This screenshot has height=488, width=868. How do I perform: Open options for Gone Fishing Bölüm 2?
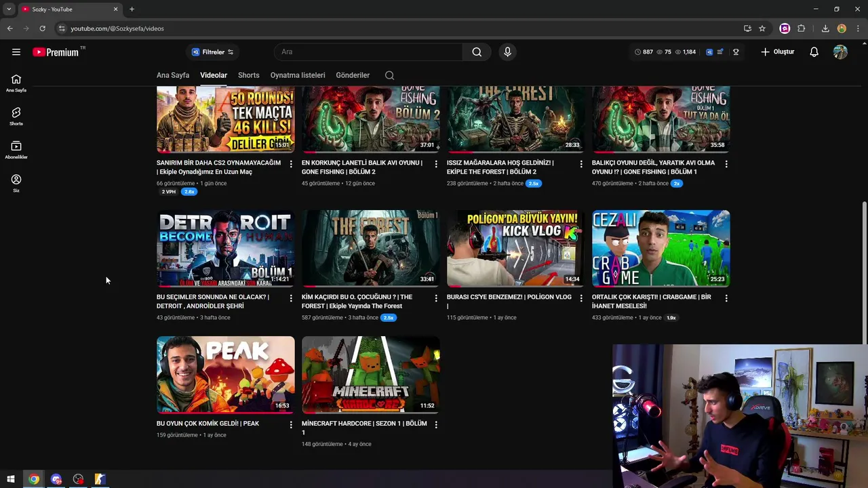coord(436,164)
